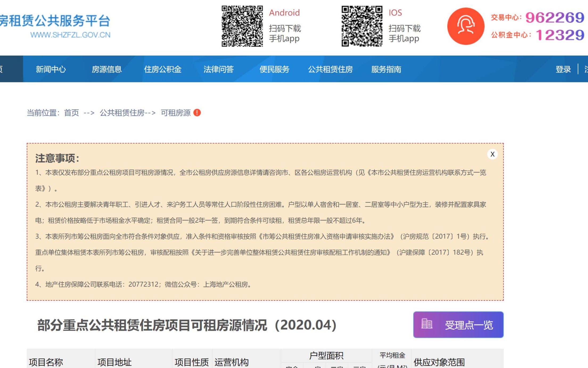Open the 法律问答 menu
Image resolution: width=588 pixels, height=368 pixels.
[219, 69]
